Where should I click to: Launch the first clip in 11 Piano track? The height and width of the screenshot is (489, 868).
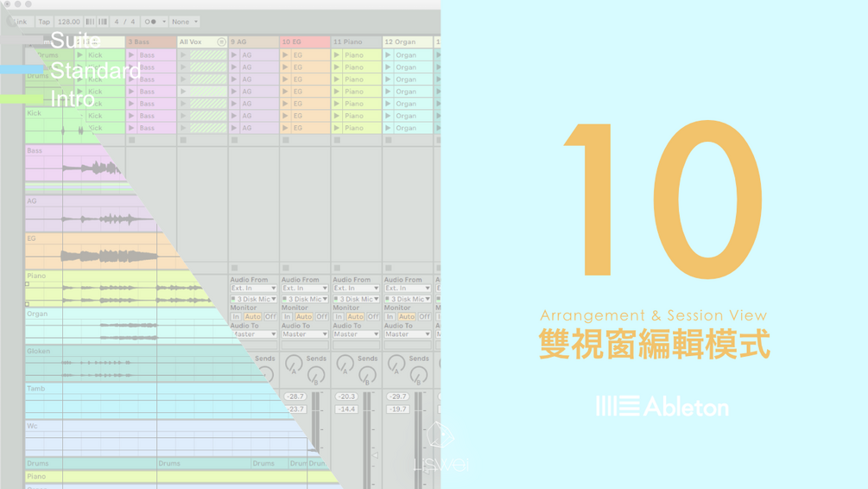(x=337, y=54)
